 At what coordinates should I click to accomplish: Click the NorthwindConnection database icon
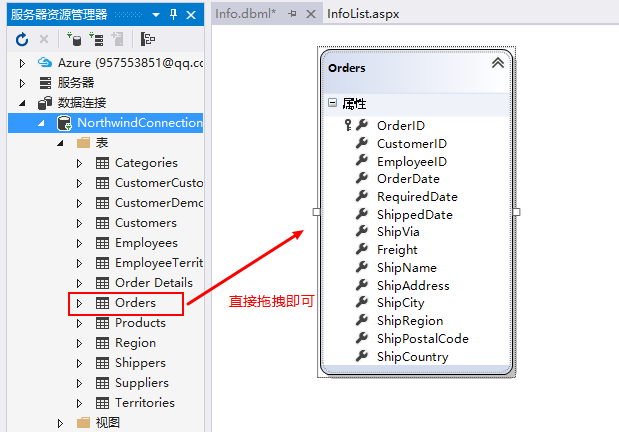(x=64, y=123)
